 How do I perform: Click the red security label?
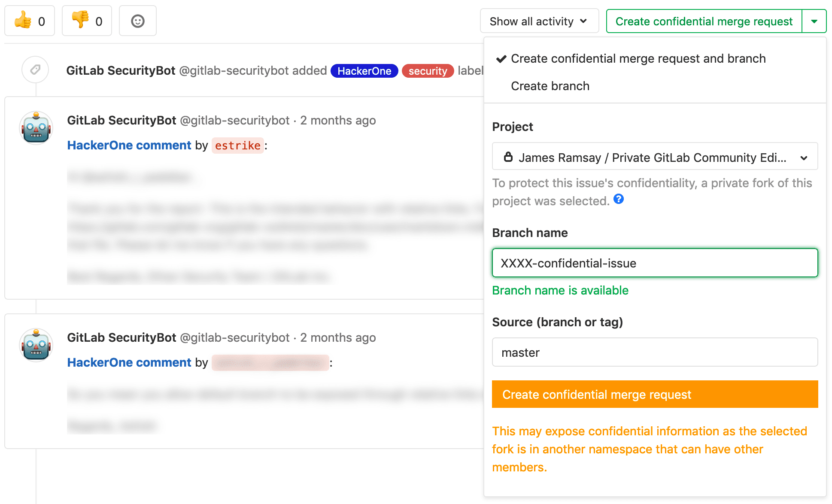tap(428, 71)
